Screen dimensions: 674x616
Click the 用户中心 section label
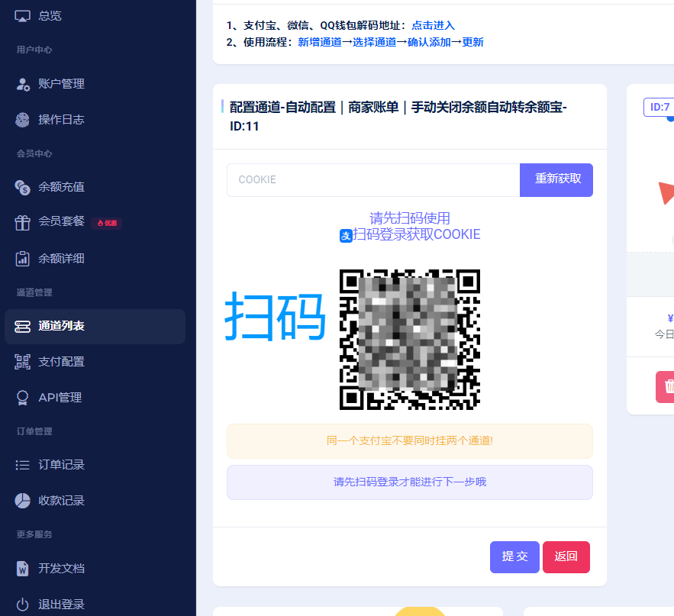tap(34, 50)
